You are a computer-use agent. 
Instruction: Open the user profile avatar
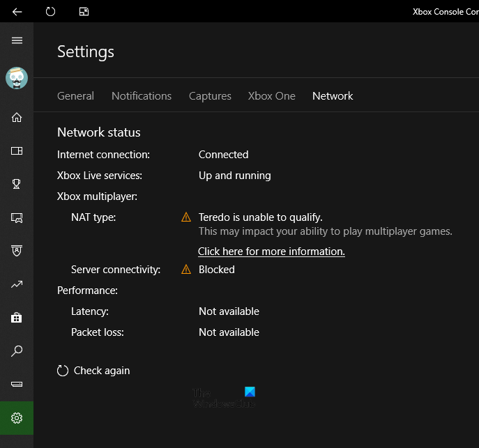(x=17, y=78)
